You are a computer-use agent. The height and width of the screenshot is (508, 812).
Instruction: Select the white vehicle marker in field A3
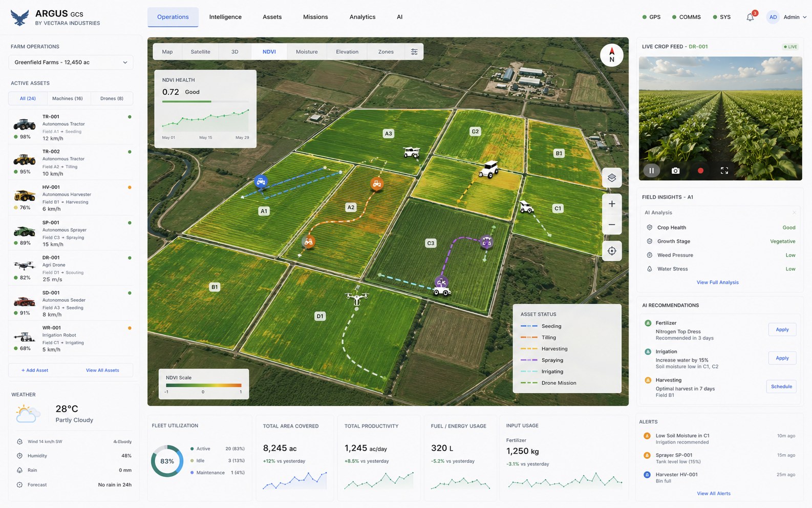(411, 153)
